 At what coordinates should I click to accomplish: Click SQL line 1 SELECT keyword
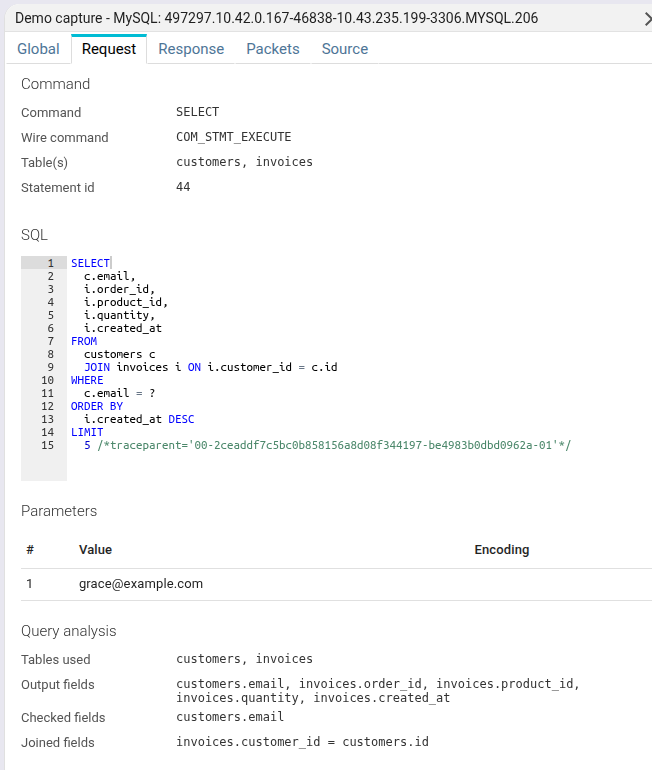(90, 263)
